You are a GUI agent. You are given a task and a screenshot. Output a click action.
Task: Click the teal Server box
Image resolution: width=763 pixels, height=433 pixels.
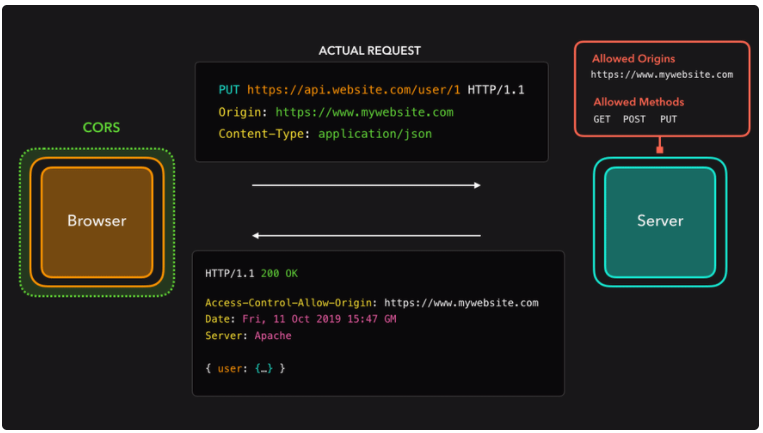660,222
